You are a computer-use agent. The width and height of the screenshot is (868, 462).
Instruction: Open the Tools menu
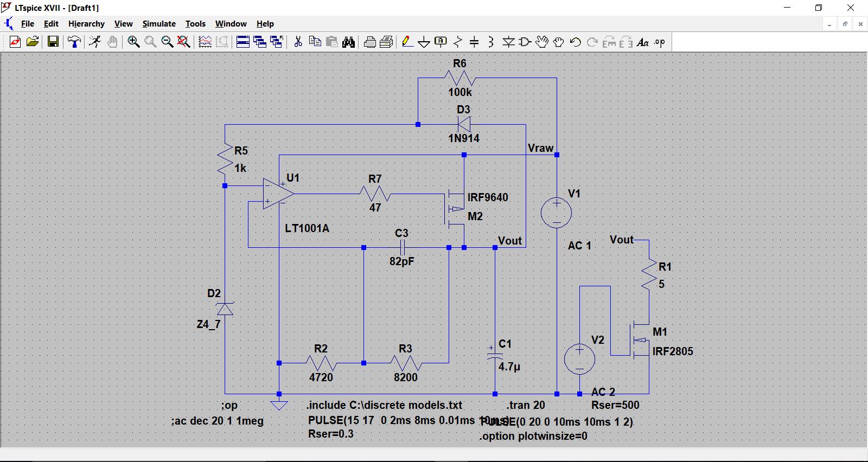tap(195, 24)
